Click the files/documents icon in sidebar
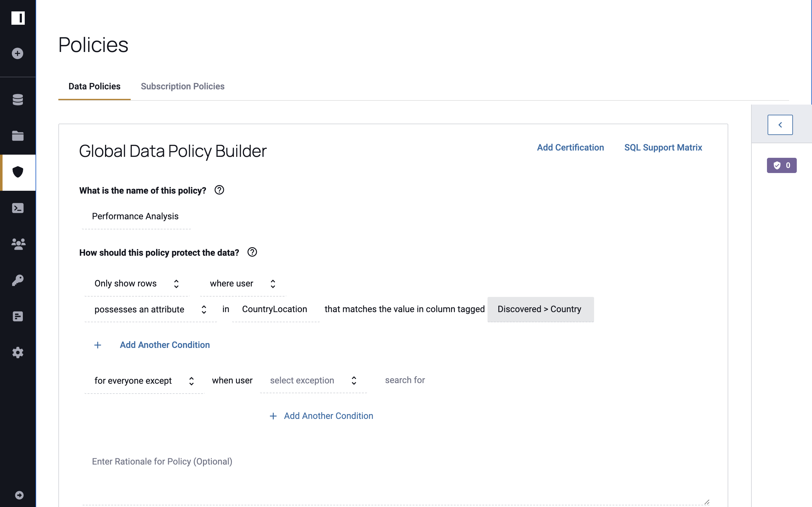 [x=17, y=136]
